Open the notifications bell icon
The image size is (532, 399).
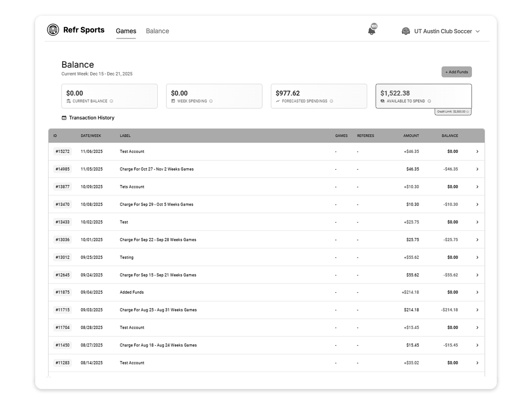[372, 31]
